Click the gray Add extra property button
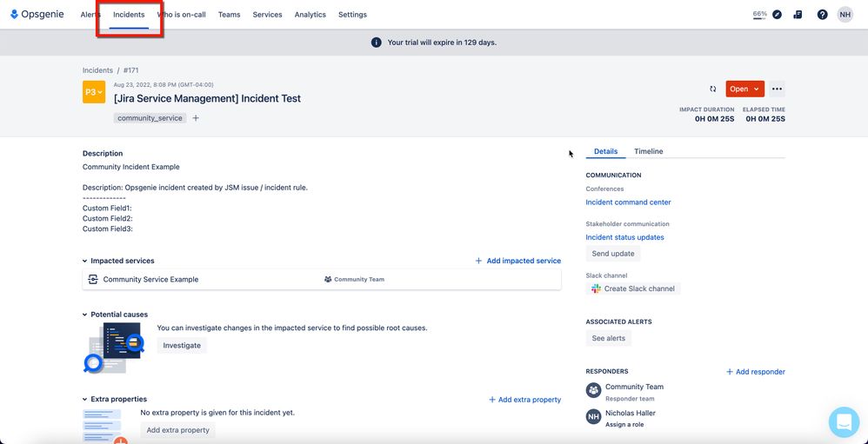This screenshot has width=868, height=444. coord(177,429)
